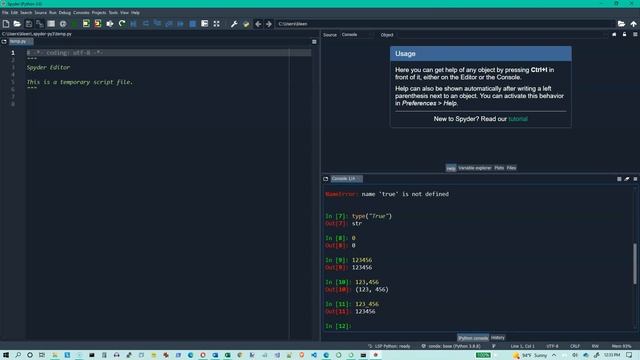This screenshot has height=360, width=640.
Task: Click the symbol finder (@) toolbar icon
Action: pos(63,24)
